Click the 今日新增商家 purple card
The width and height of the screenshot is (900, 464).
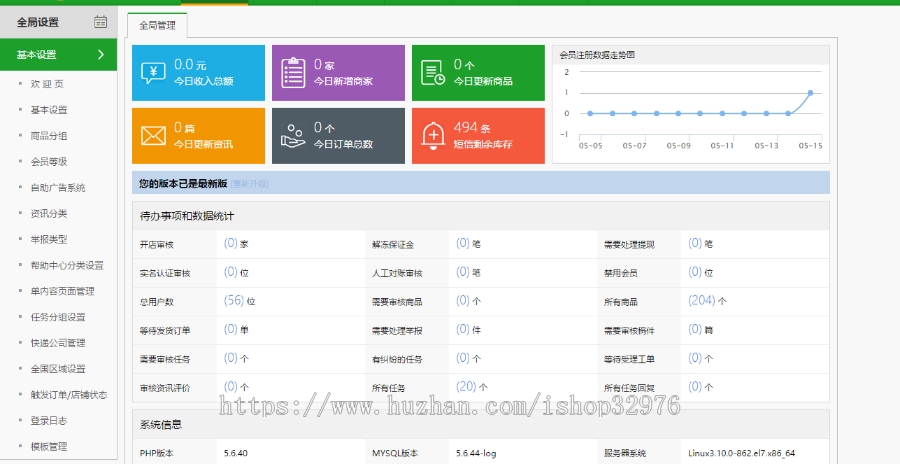pos(338,73)
